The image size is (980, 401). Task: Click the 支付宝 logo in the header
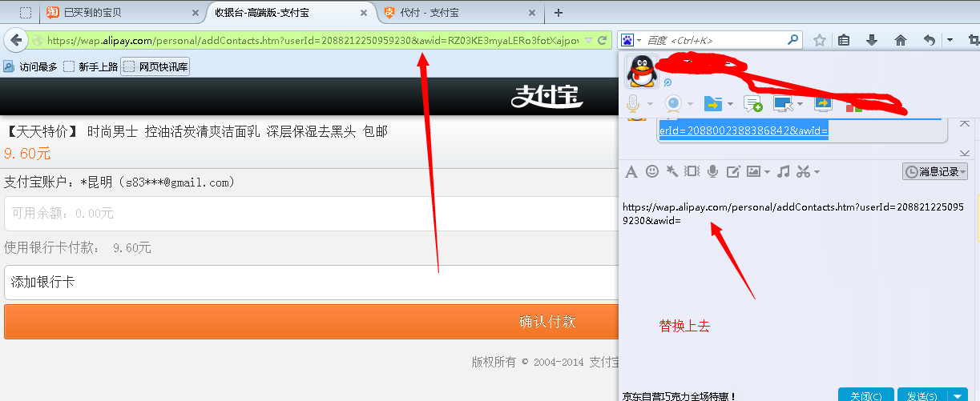pyautogui.click(x=547, y=97)
